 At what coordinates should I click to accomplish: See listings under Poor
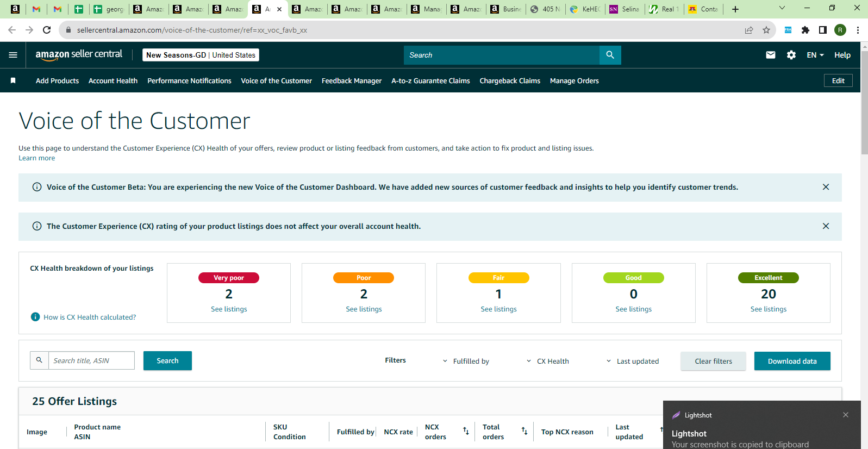click(x=364, y=309)
